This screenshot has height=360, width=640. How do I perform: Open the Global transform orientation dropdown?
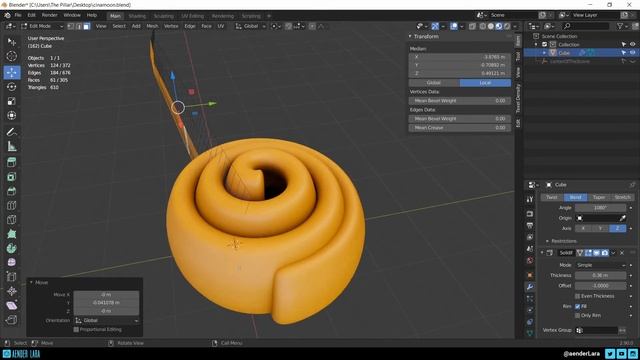(251, 26)
